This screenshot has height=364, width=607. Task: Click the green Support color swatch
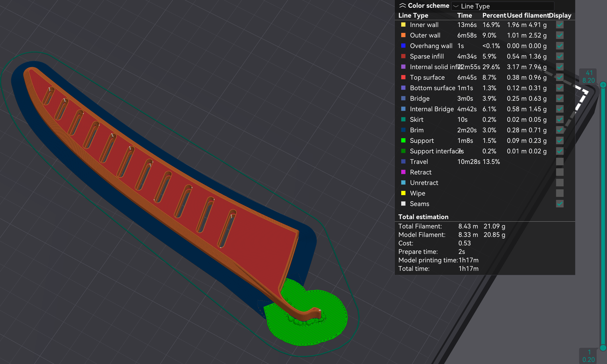pyautogui.click(x=403, y=141)
